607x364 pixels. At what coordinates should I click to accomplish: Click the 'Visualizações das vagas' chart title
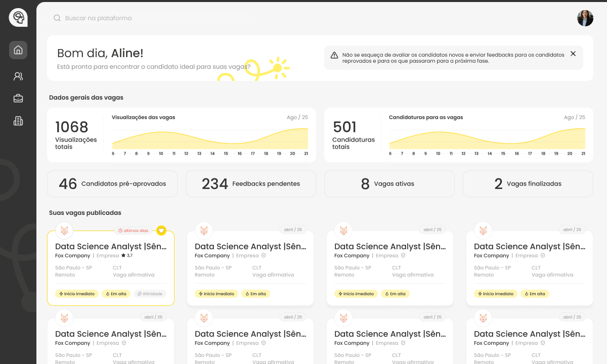(x=144, y=117)
